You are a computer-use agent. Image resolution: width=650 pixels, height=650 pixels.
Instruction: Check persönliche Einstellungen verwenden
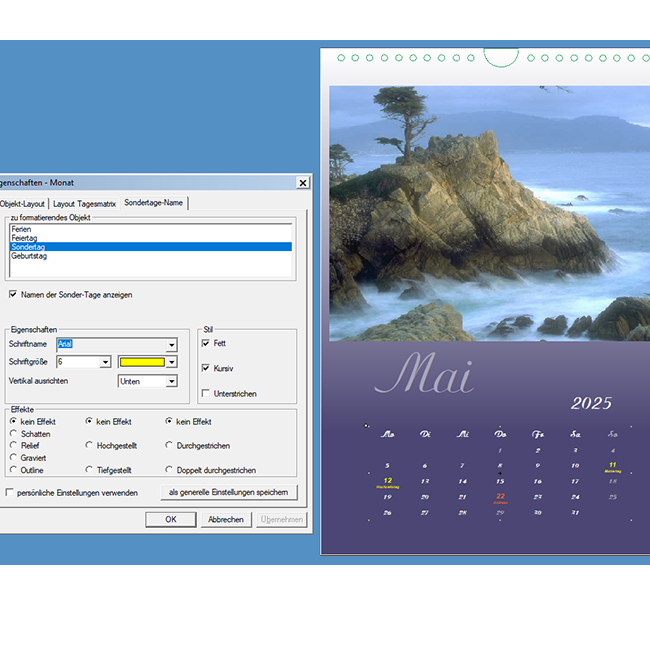pyautogui.click(x=10, y=493)
